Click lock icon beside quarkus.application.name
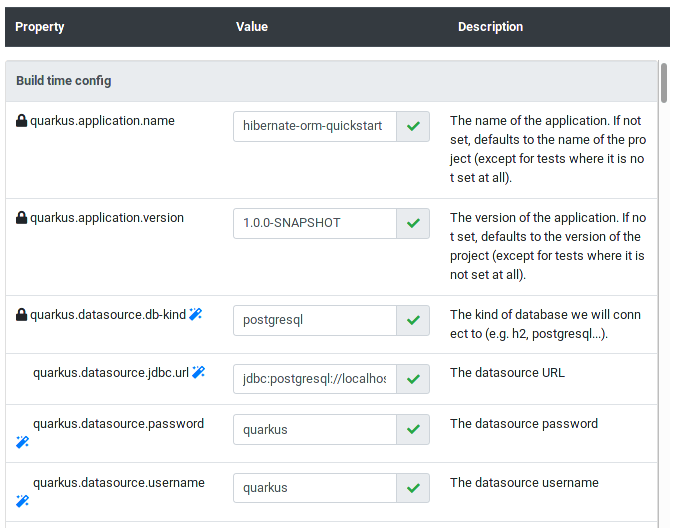The height and width of the screenshot is (528, 674). point(21,121)
